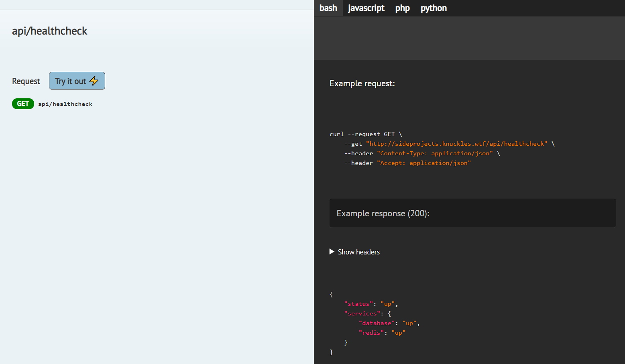Click the healthcheck URL in the curl command
Image resolution: width=625 pixels, height=364 pixels.
(456, 144)
